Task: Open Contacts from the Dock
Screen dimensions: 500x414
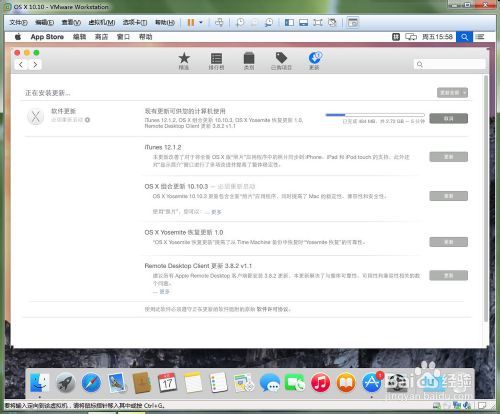Action: tap(142, 382)
